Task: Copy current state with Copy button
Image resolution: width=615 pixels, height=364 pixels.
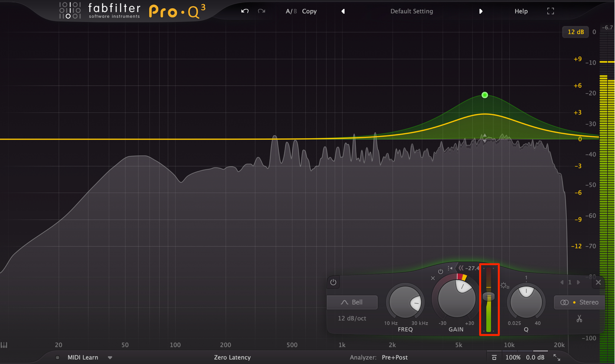Action: (309, 11)
